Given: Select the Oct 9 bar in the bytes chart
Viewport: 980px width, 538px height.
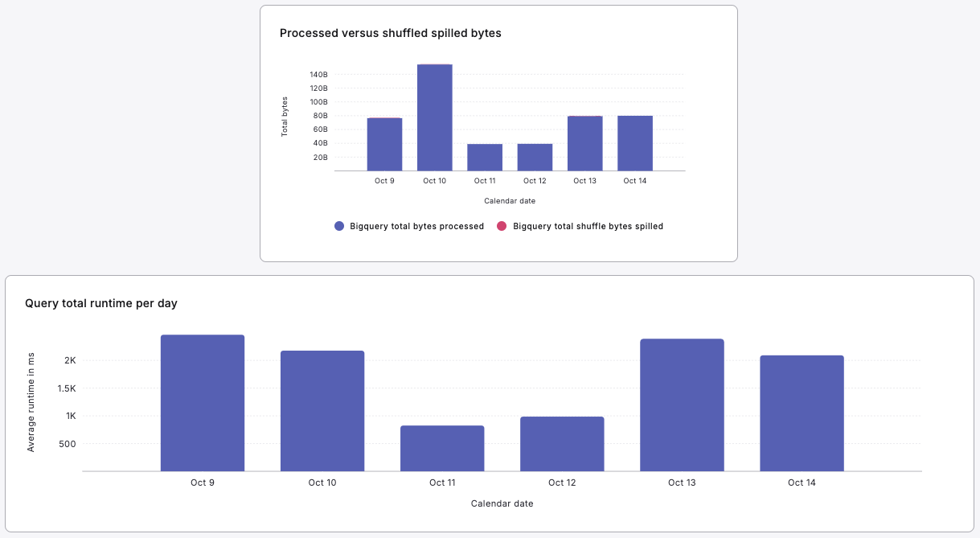Looking at the screenshot, I should (384, 145).
